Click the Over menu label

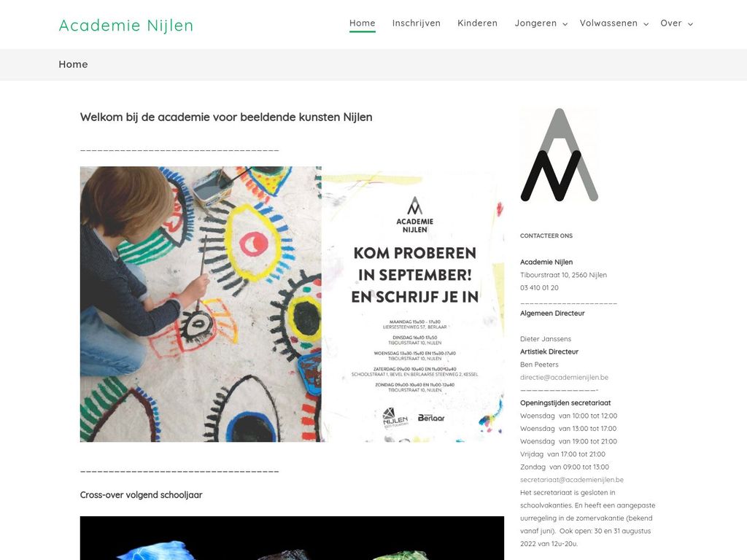pos(671,23)
